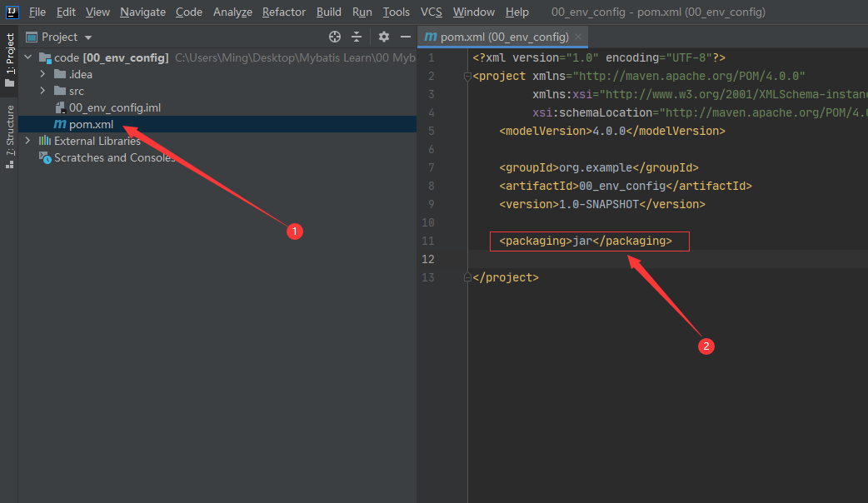The image size is (868, 503).
Task: Select pom.xml in project tree
Action: coord(92,125)
